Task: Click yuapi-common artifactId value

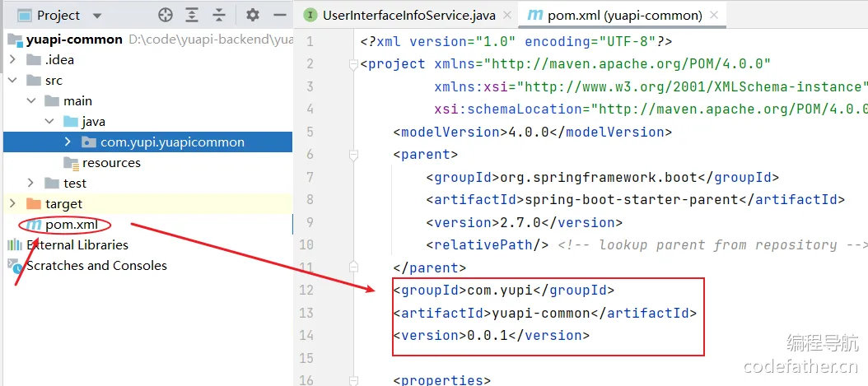Action: click(x=541, y=313)
